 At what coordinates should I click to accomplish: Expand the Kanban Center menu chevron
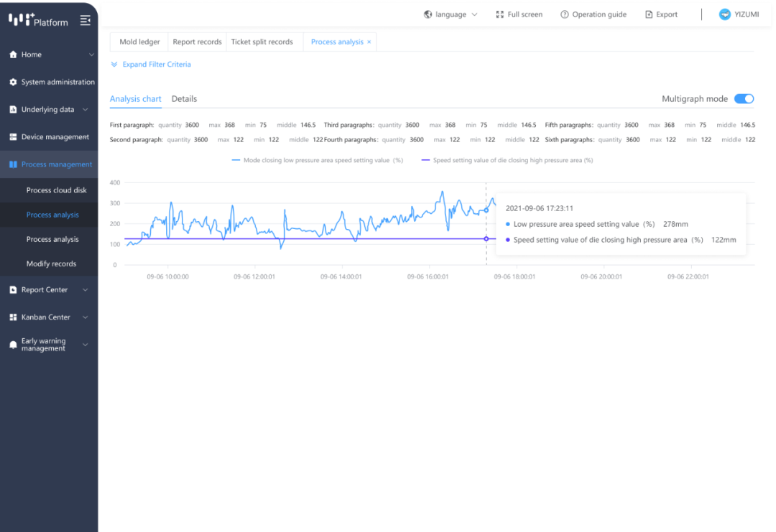coord(86,317)
